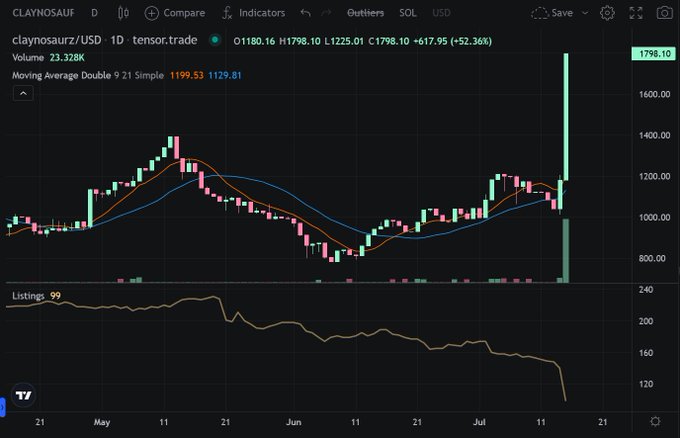Select the Listings indicator legend
The height and width of the screenshot is (438, 680).
28,296
